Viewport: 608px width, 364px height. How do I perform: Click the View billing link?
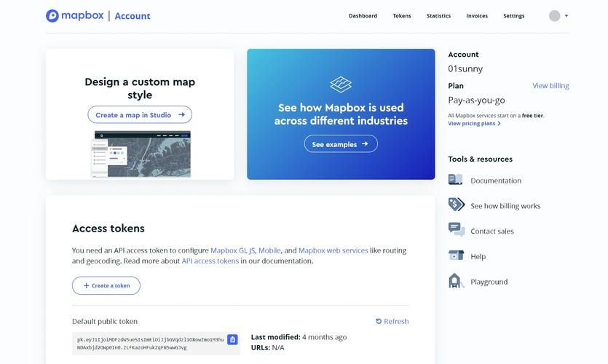[550, 86]
